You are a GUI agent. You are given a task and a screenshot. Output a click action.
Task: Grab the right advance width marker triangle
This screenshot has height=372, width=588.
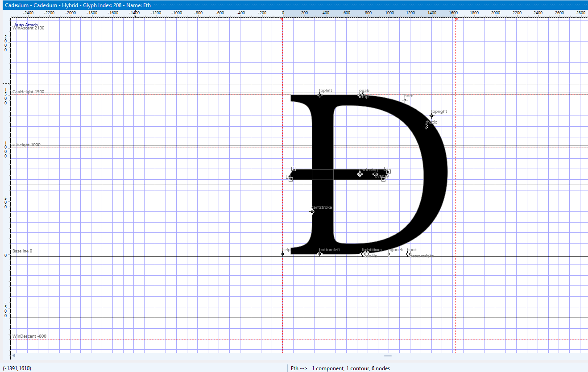pos(456,19)
